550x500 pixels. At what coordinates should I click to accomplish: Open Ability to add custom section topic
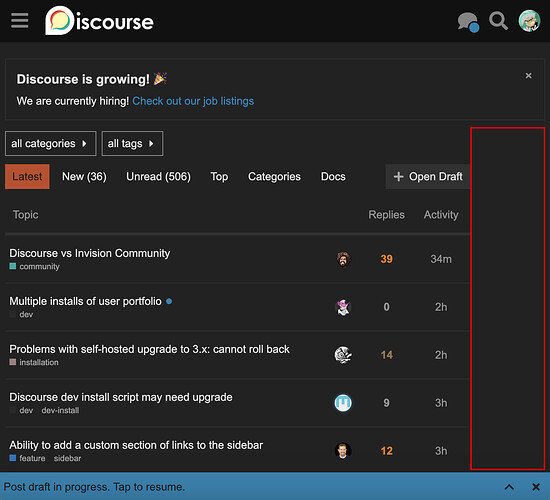pyautogui.click(x=136, y=445)
